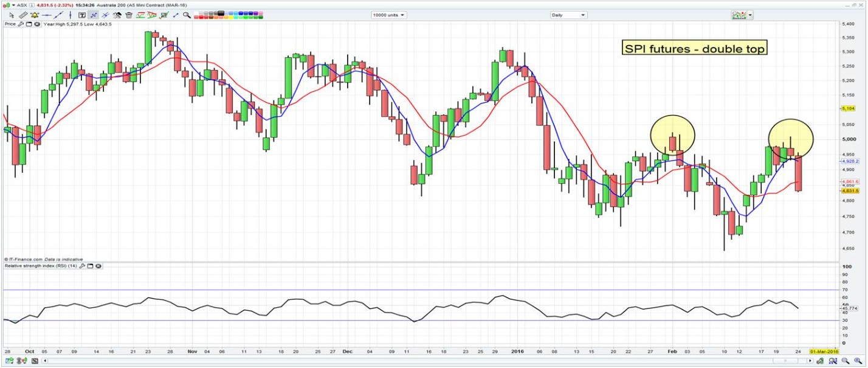868x368 pixels.
Task: Expand the chart indicators dropdown arrow
Action: [751, 15]
